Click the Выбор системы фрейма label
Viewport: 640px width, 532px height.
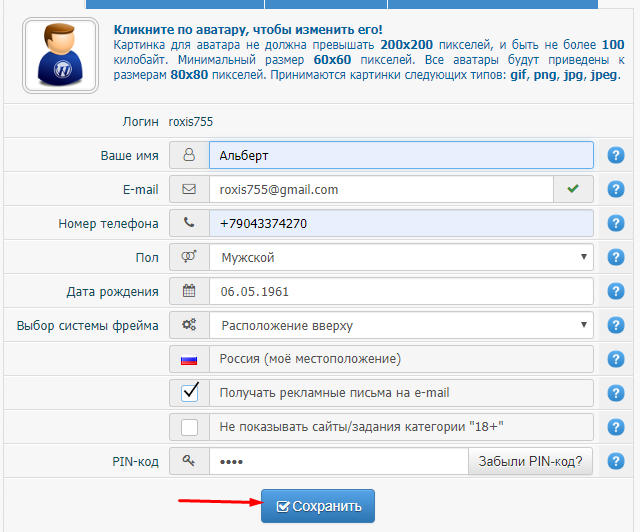pos(87,325)
